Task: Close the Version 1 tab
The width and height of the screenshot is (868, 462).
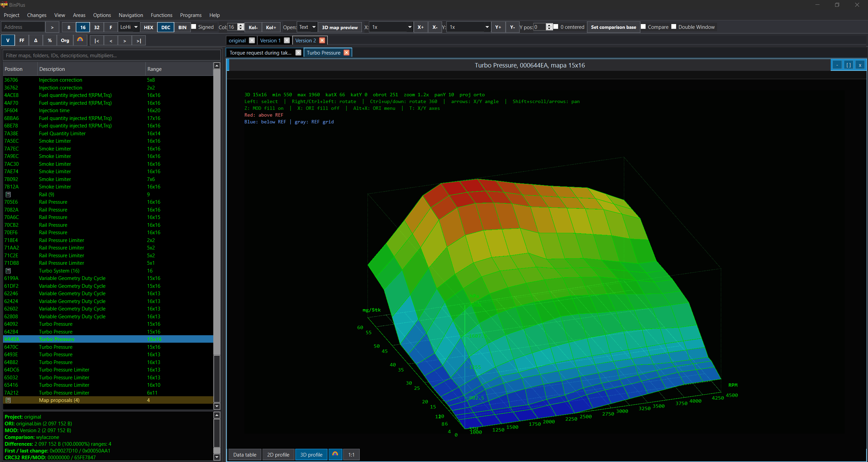Action: point(287,40)
